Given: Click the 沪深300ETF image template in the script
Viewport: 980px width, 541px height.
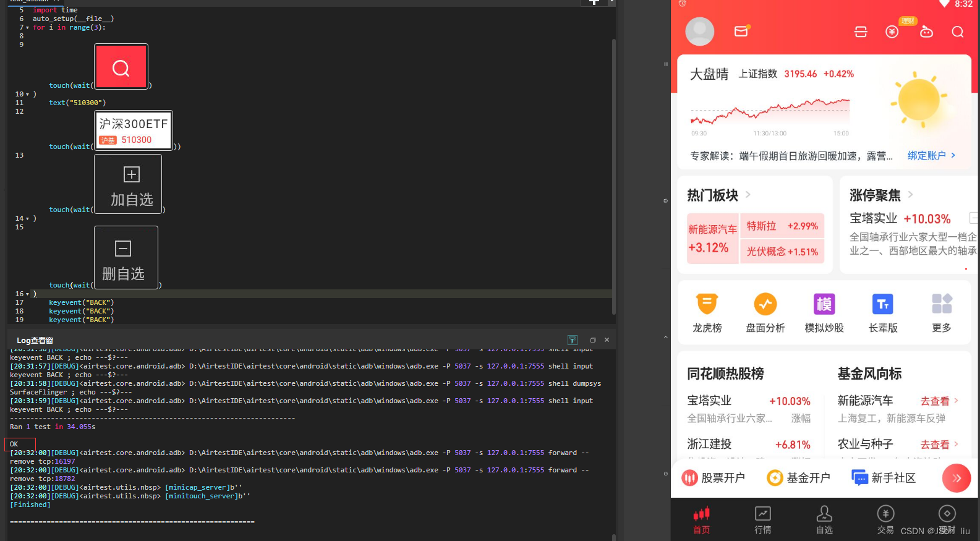Looking at the screenshot, I should click(134, 130).
